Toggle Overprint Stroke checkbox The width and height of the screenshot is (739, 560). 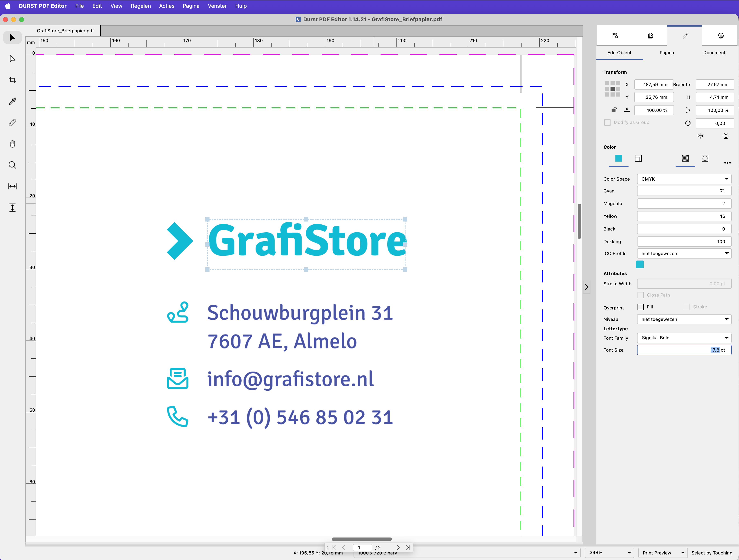coord(687,307)
